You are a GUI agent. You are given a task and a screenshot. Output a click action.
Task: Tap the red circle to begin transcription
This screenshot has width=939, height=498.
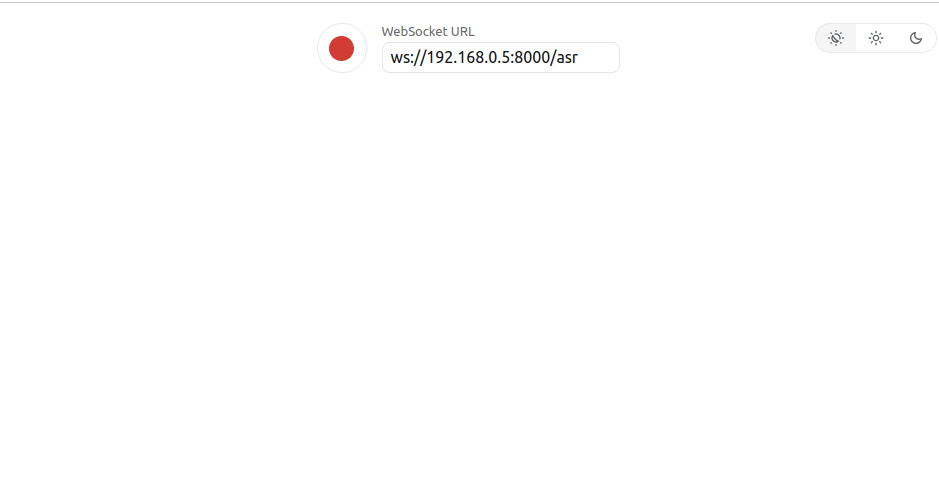341,48
